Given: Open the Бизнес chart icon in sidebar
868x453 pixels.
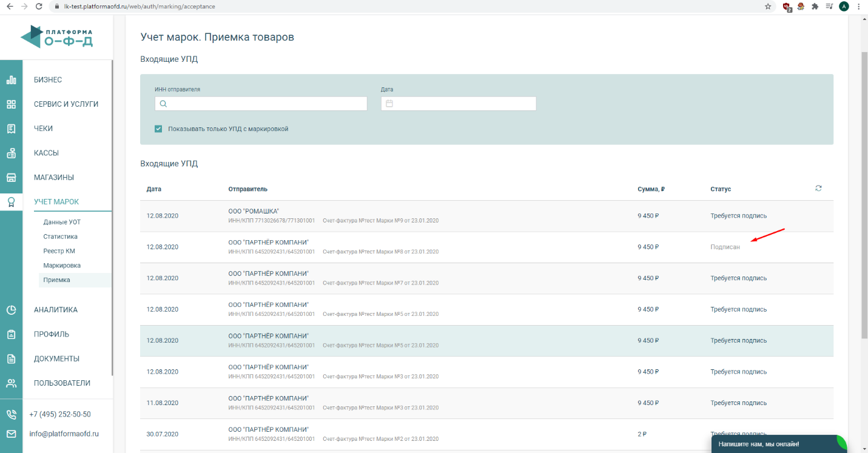Looking at the screenshot, I should [11, 79].
